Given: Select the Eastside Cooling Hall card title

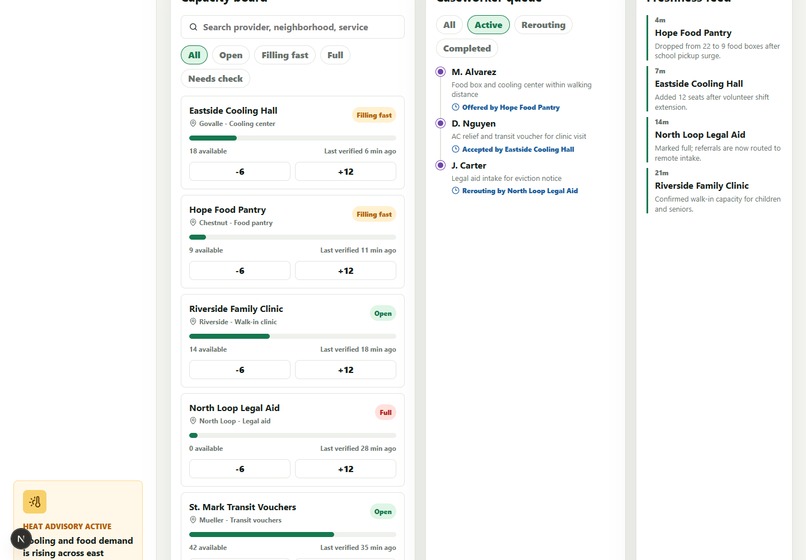Looking at the screenshot, I should 233,111.
